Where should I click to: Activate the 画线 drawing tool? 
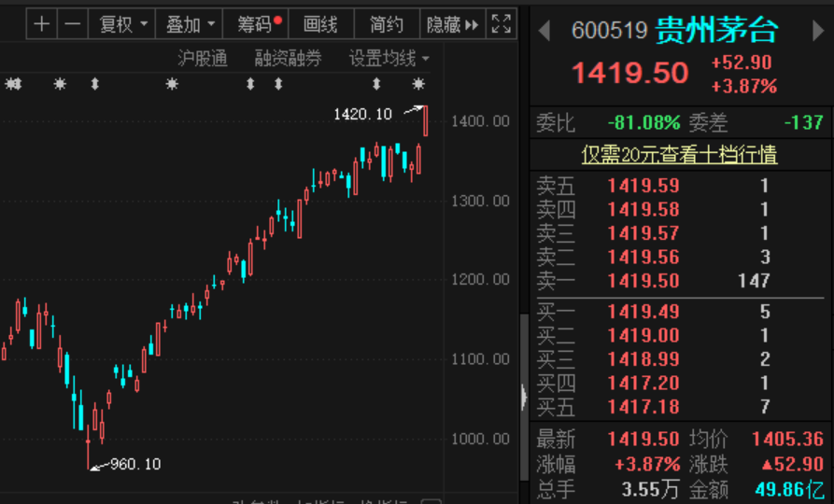(320, 24)
